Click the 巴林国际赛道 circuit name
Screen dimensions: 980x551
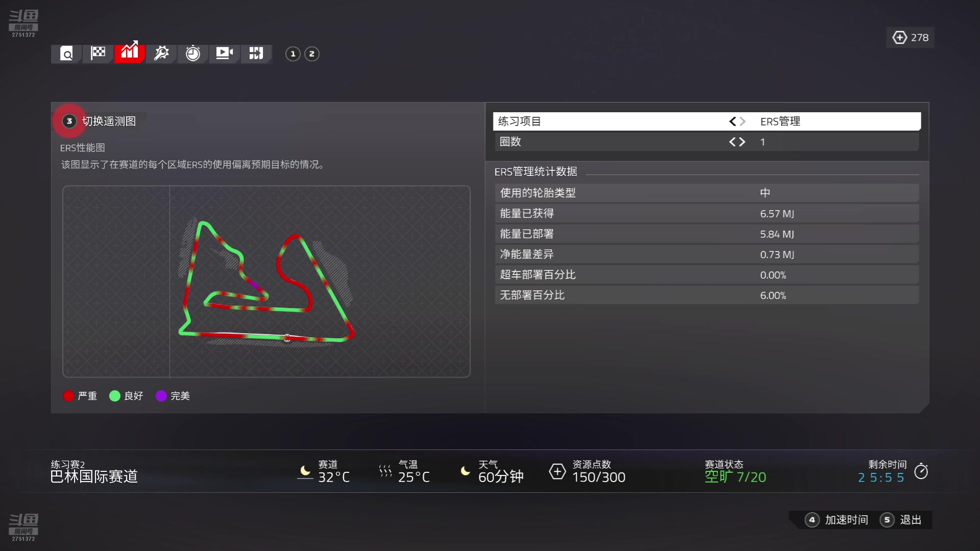click(94, 477)
